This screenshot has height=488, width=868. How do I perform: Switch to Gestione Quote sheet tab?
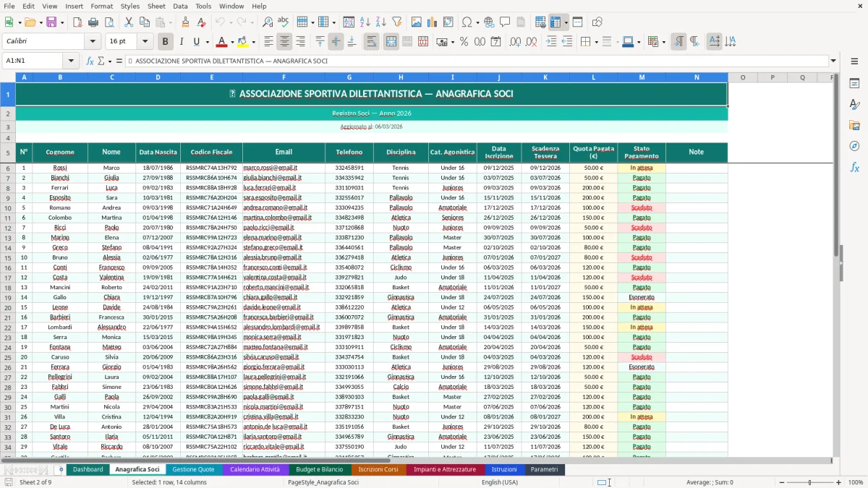pos(193,469)
